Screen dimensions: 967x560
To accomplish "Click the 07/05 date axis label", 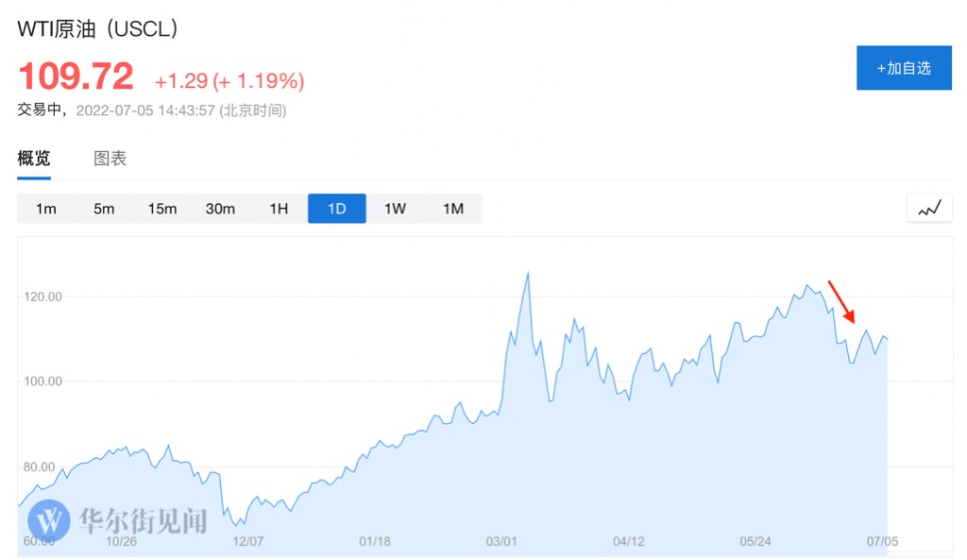I will pos(883,541).
